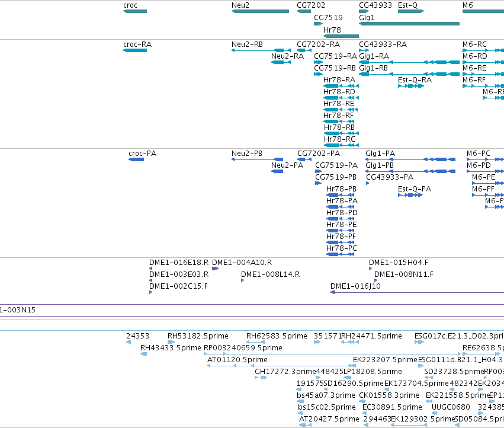Image resolution: width=504 pixels, height=428 pixels.
Task: Click the Hr78-PA protein label
Action: [342, 201]
